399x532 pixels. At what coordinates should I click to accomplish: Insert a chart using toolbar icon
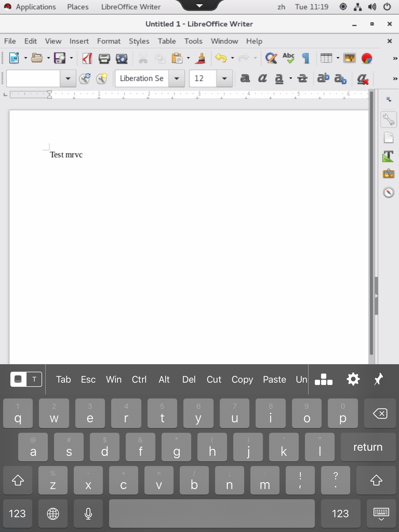pos(367,58)
